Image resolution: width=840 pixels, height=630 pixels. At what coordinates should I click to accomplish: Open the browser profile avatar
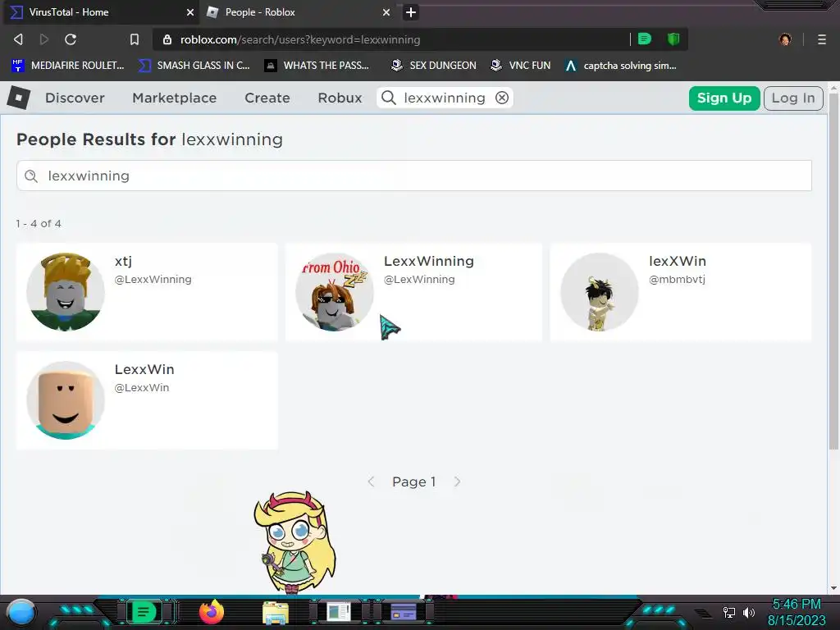pos(785,39)
